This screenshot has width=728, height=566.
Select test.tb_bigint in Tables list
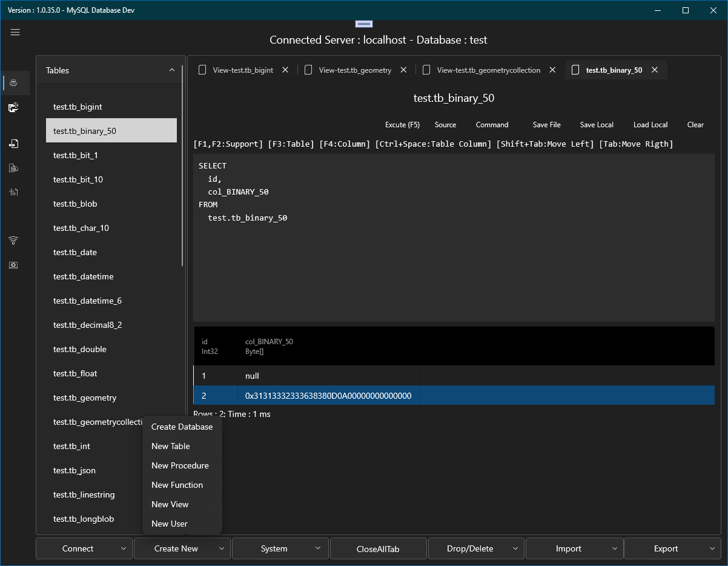coord(111,107)
